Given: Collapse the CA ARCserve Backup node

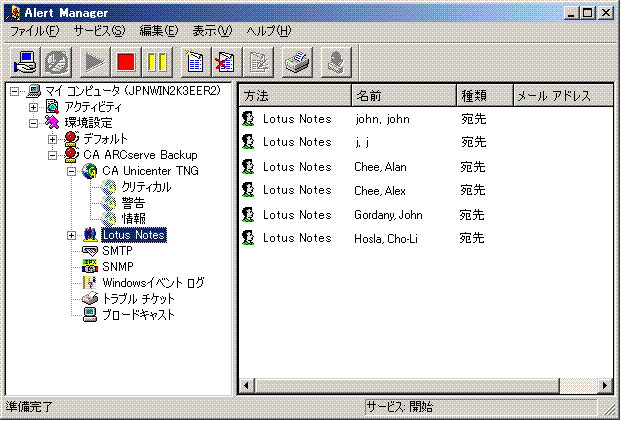Looking at the screenshot, I should click(52, 155).
